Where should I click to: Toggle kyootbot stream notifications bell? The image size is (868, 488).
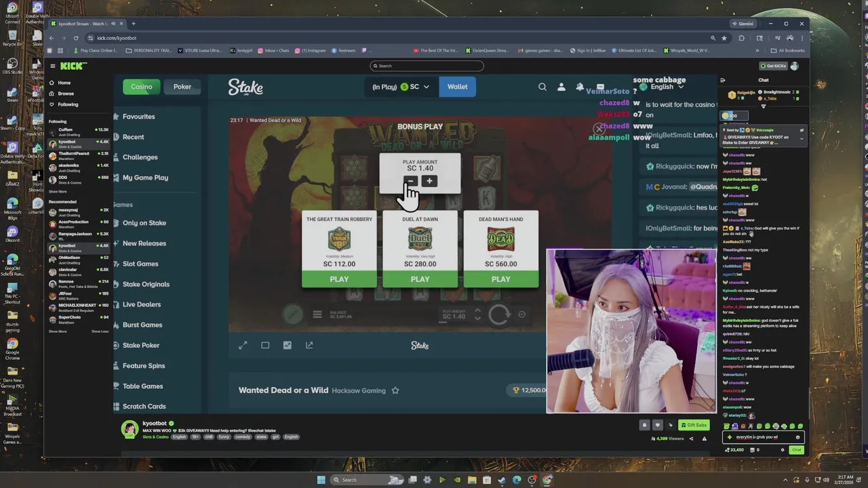click(x=644, y=425)
